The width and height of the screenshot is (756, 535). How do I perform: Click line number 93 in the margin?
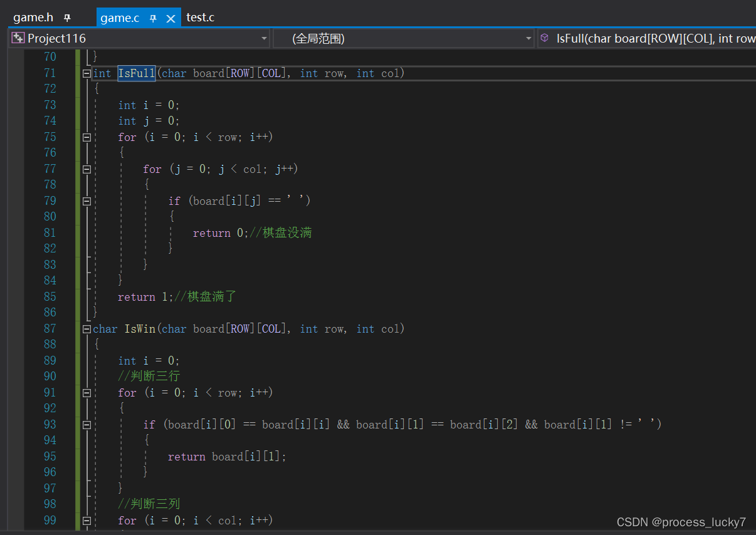pos(50,425)
